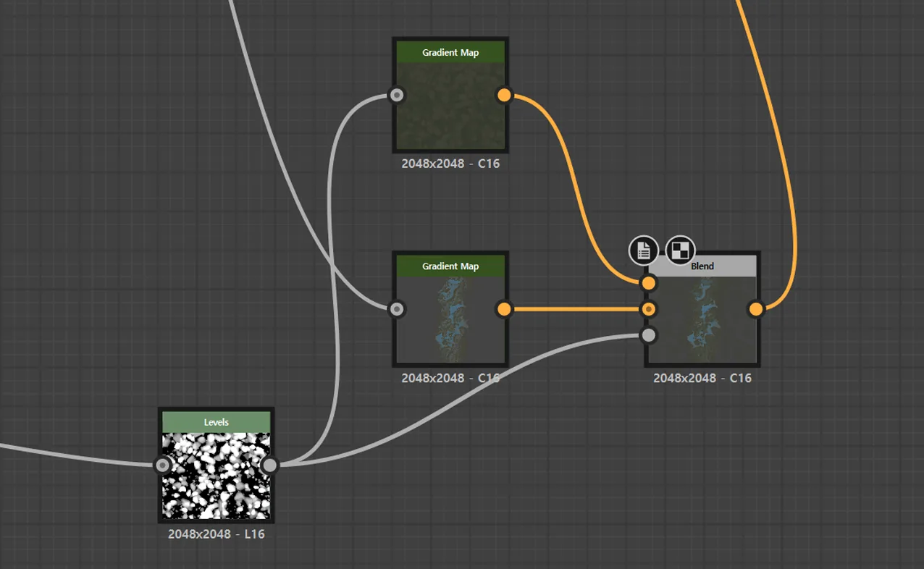The width and height of the screenshot is (924, 569).
Task: Click the Blend node's output connector
Action: pyautogui.click(x=756, y=309)
